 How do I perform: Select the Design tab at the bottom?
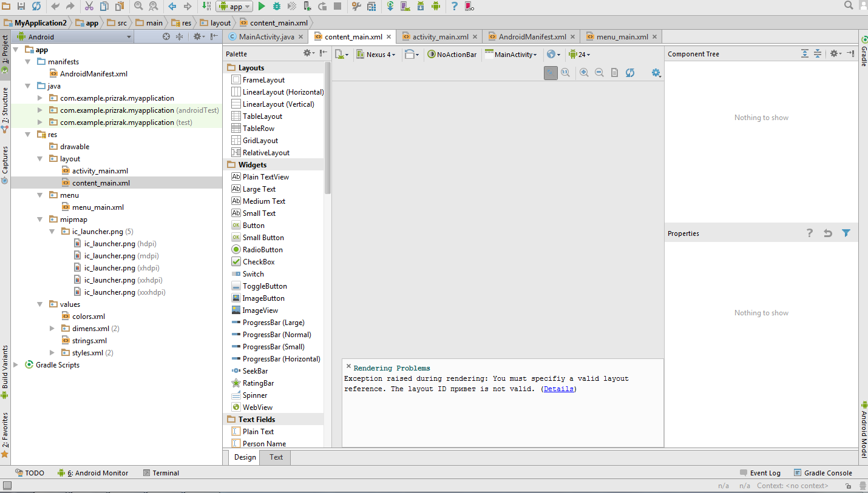pos(245,457)
